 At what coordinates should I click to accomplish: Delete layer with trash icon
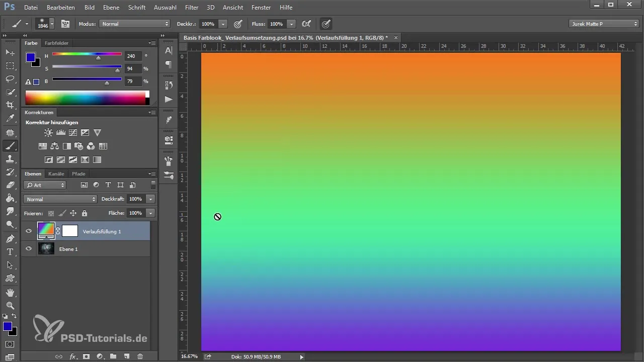tap(140, 356)
